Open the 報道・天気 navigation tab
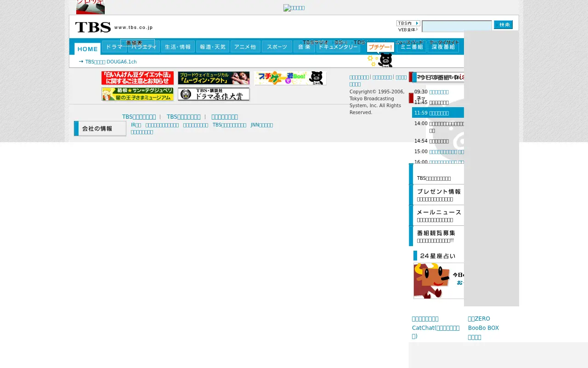Image resolution: width=588 pixels, height=368 pixels. [213, 46]
